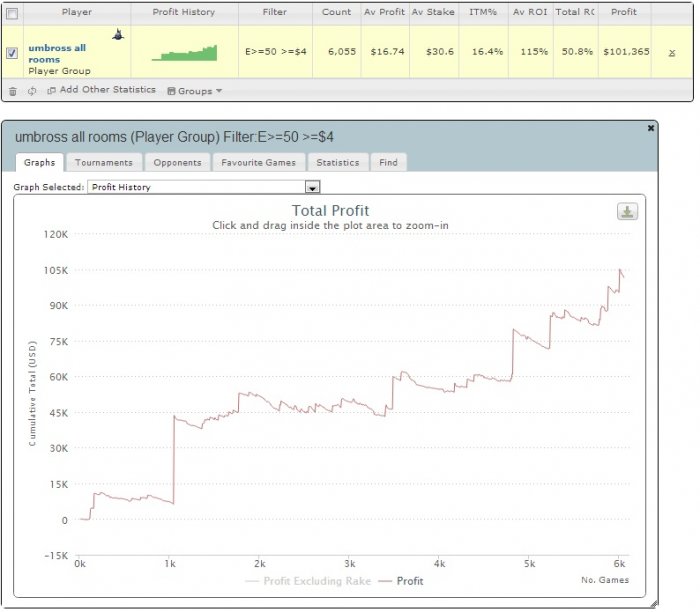Click the 16.4% ITM value

point(488,52)
